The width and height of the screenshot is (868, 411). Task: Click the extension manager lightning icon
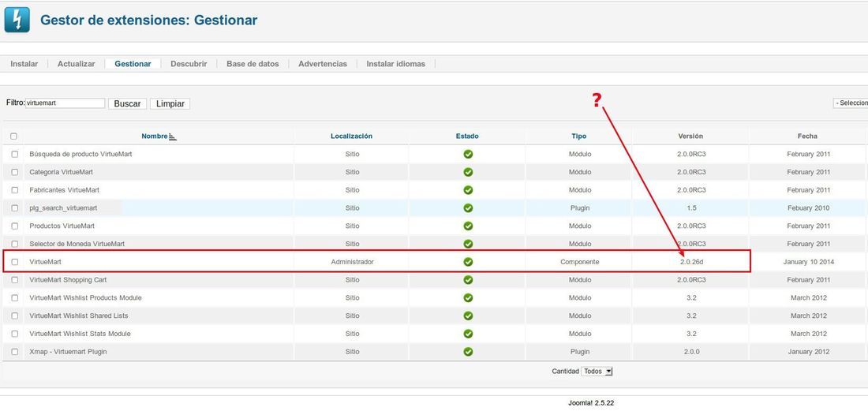[x=17, y=20]
